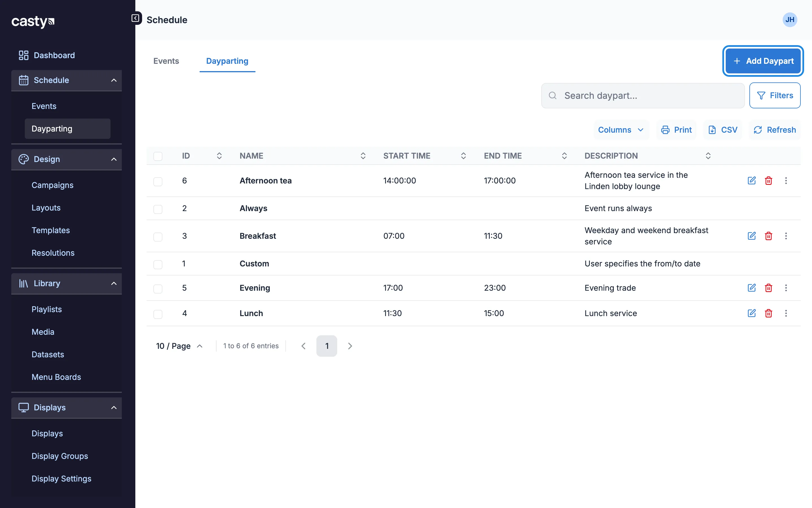Open more options for Lunch row

(786, 313)
